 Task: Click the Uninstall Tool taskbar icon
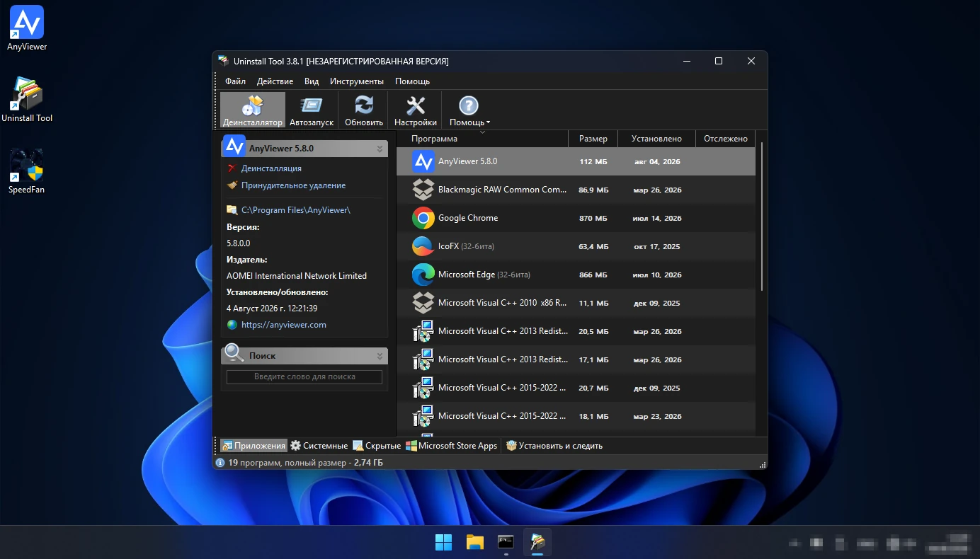[x=537, y=543]
